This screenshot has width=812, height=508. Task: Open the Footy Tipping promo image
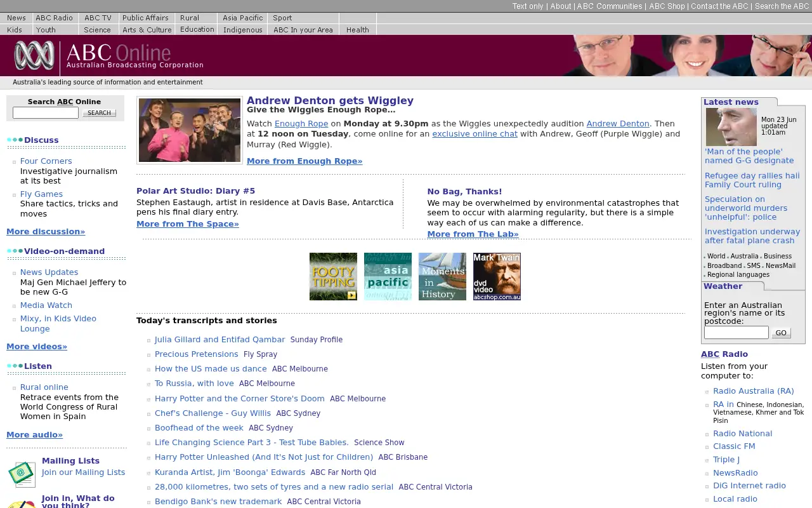333,276
